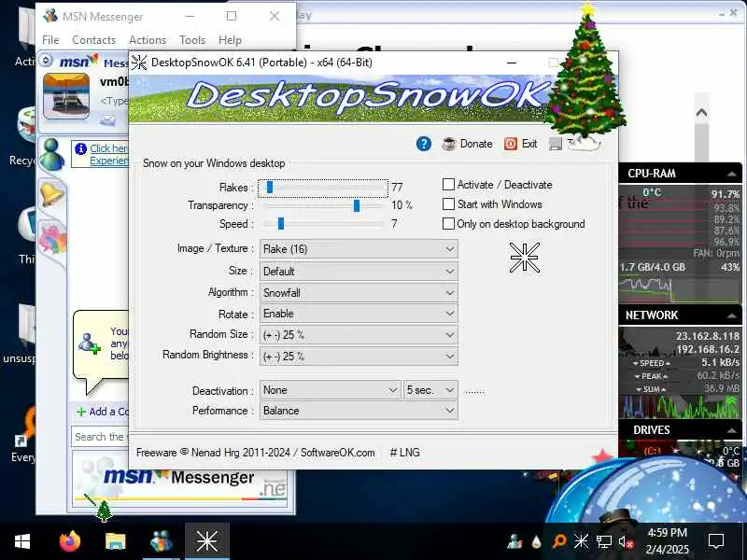
Task: Click the DesktopSnowOK title bar snowflake icon
Action: click(x=139, y=63)
